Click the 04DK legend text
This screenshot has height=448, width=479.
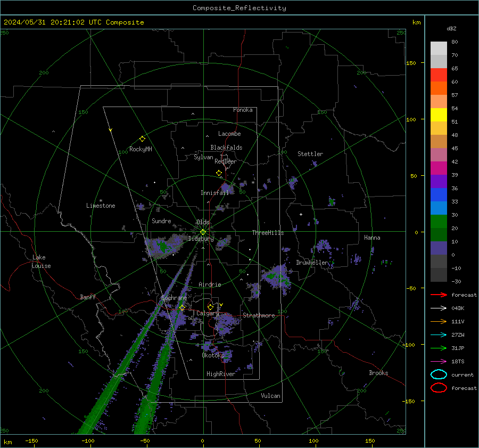tap(458, 308)
